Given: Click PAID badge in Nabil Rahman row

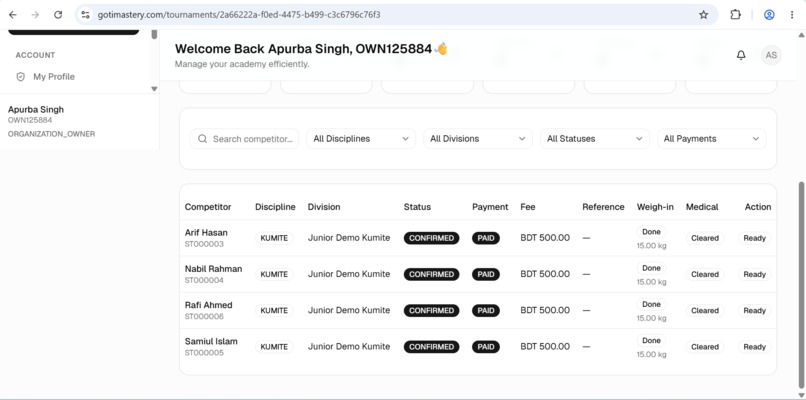Looking at the screenshot, I should (x=486, y=275).
